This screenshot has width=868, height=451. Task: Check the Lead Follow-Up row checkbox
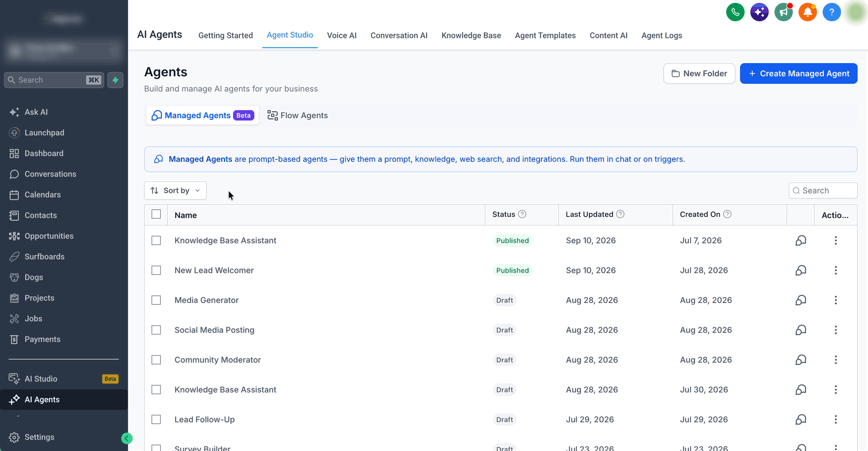(156, 419)
